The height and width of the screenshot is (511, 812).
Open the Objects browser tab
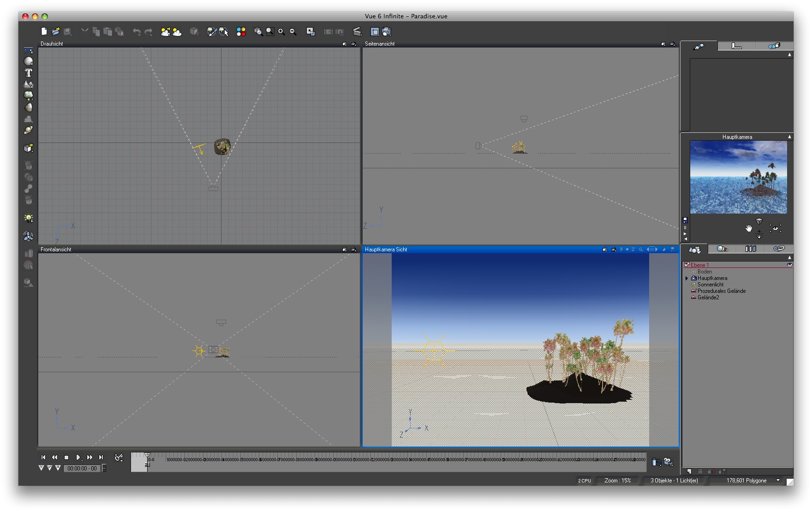coord(694,250)
